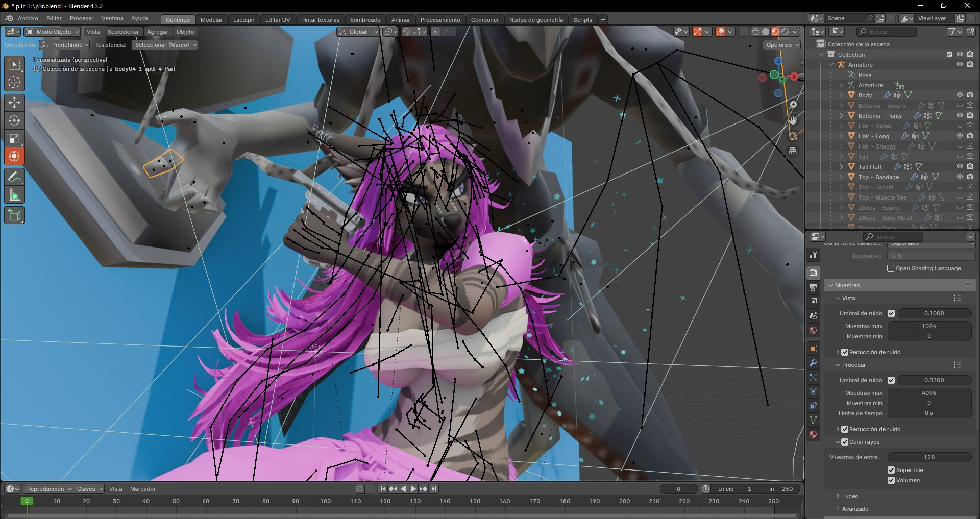
Task: Open the Ventana menu
Action: [x=112, y=18]
